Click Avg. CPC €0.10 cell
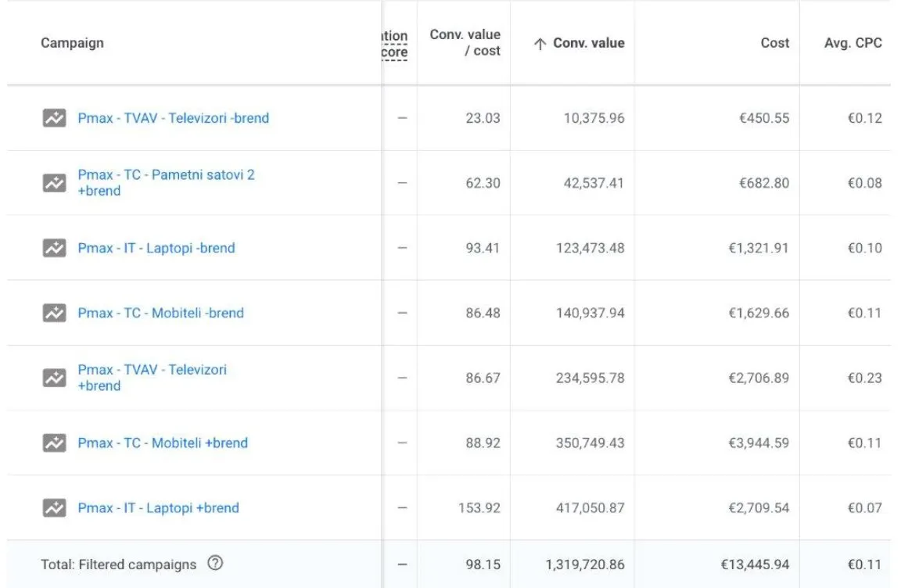The height and width of the screenshot is (588, 901). point(865,248)
